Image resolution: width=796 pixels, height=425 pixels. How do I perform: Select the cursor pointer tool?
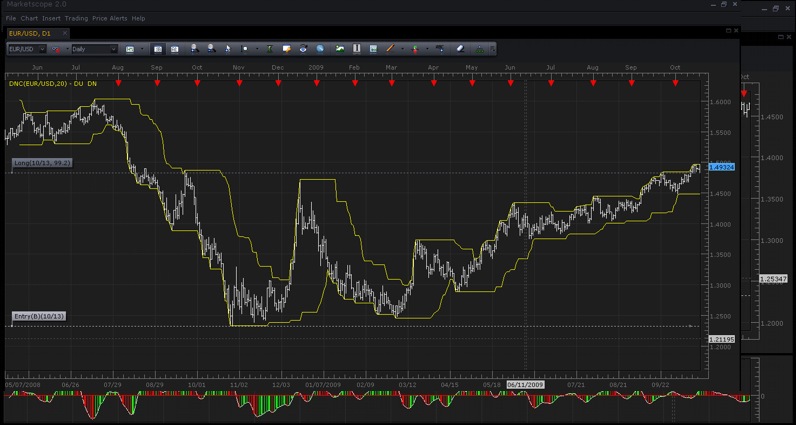[228, 49]
